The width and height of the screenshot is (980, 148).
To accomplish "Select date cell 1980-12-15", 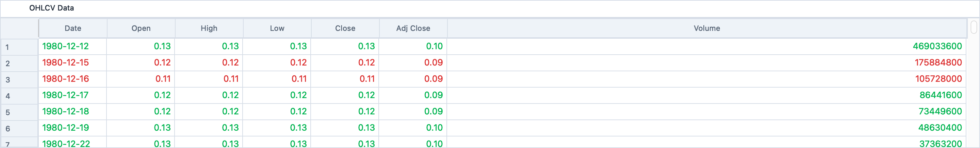I will (72, 62).
